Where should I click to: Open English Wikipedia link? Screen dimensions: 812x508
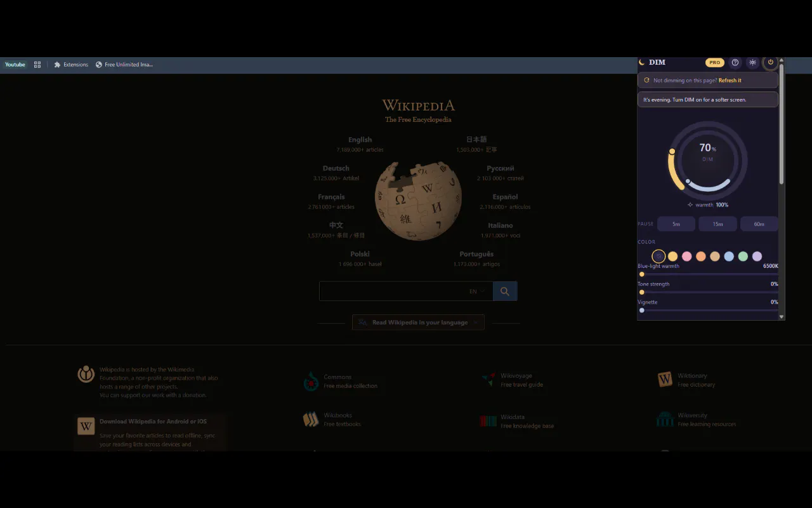click(360, 140)
